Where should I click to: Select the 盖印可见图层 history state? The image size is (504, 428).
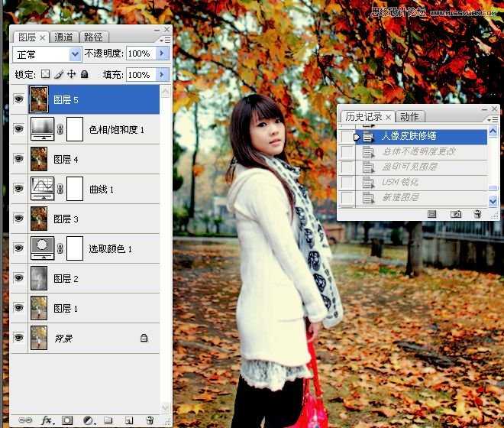point(422,167)
